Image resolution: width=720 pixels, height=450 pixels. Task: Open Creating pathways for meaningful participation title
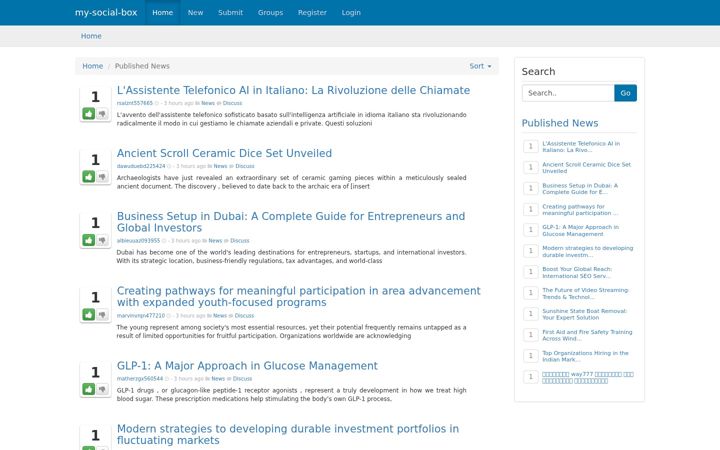pyautogui.click(x=298, y=297)
